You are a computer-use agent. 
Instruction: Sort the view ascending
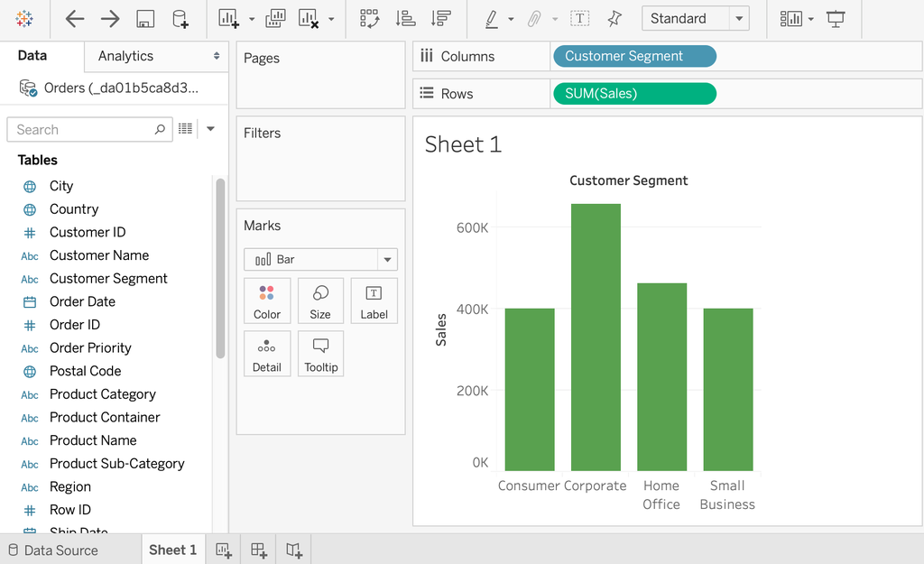405,18
